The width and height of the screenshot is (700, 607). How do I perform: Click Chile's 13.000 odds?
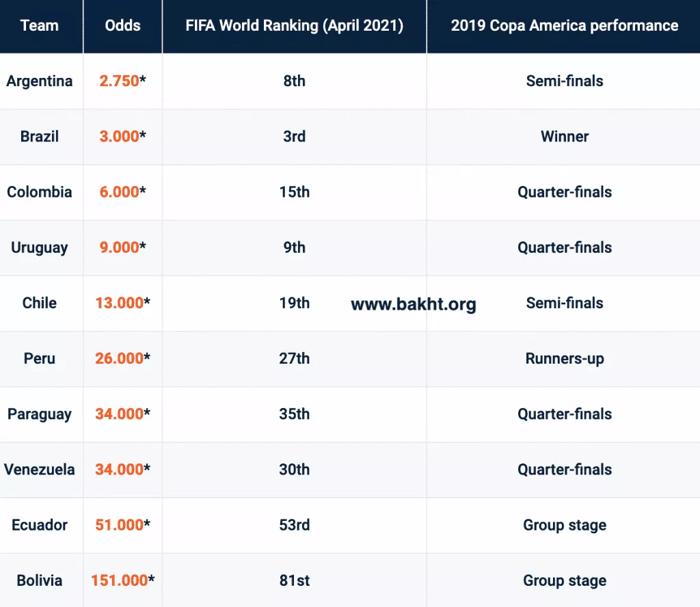click(119, 303)
